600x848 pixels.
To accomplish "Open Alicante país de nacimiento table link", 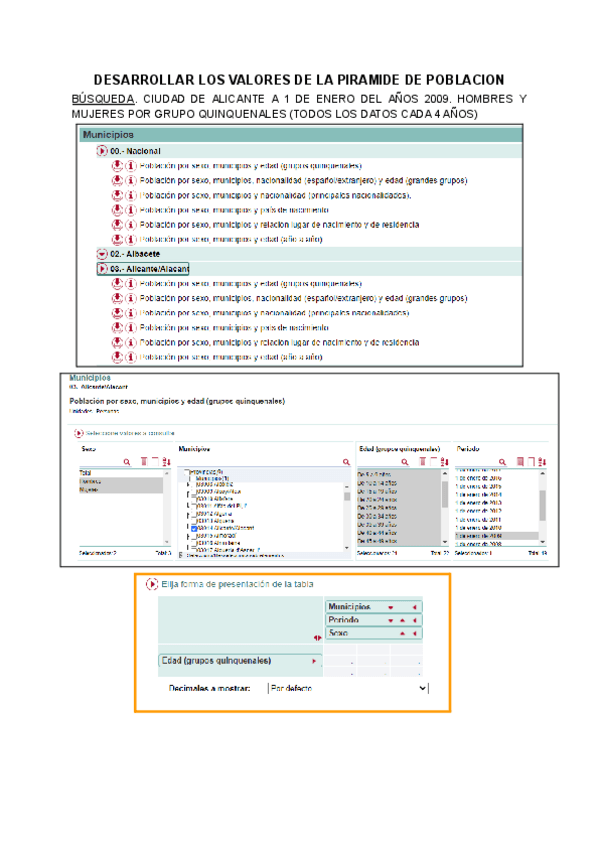I will pyautogui.click(x=234, y=328).
